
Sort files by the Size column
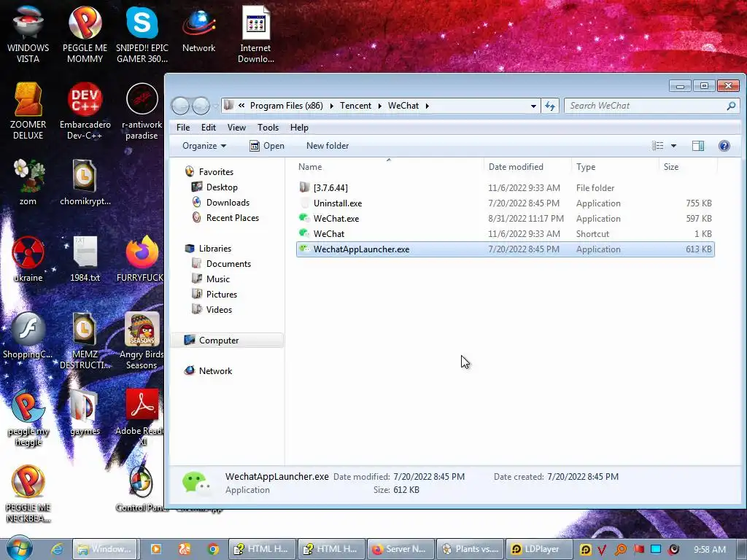point(688,167)
